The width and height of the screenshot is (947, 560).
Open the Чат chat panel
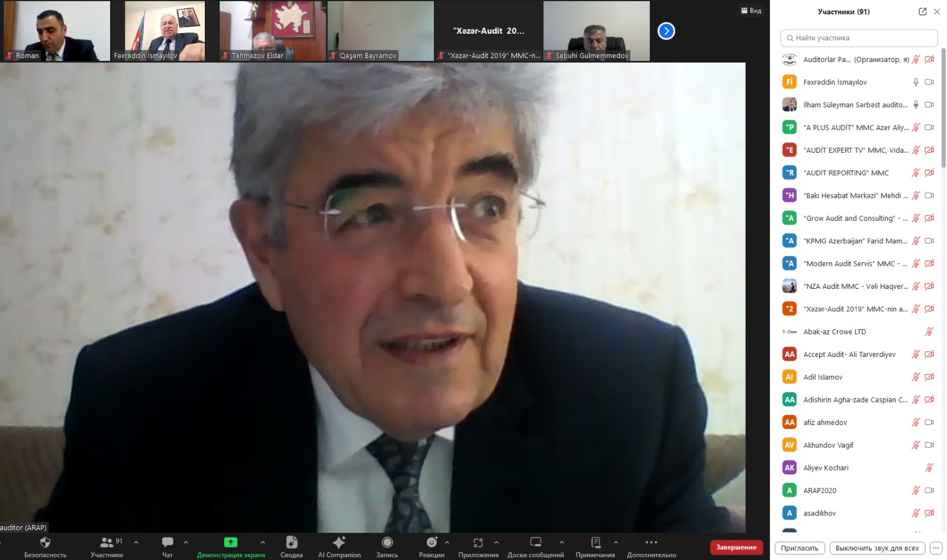(168, 543)
